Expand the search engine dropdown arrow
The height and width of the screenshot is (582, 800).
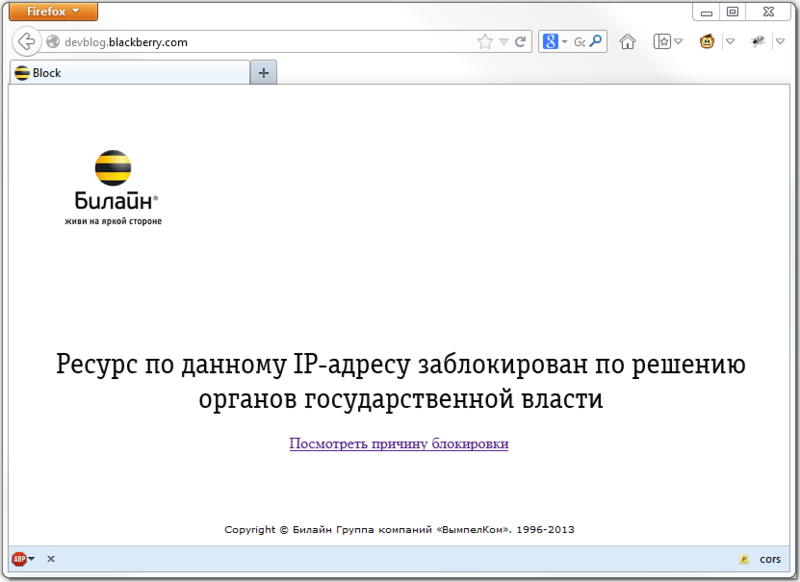click(x=564, y=42)
